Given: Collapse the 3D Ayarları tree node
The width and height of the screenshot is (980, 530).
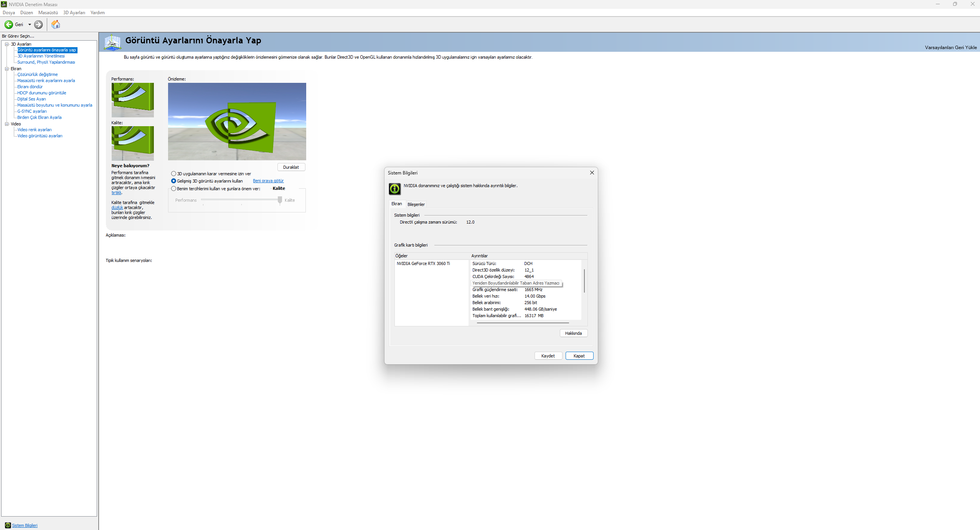Looking at the screenshot, I should point(7,44).
